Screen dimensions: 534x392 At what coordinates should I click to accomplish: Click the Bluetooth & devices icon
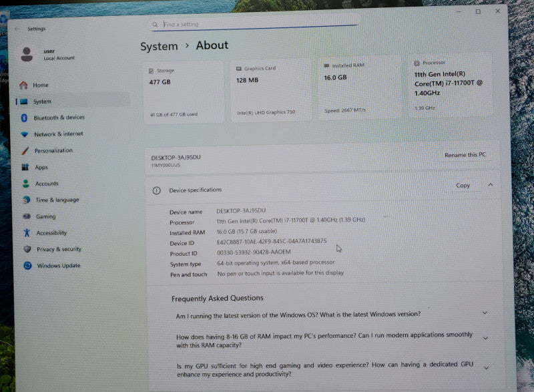coord(24,118)
